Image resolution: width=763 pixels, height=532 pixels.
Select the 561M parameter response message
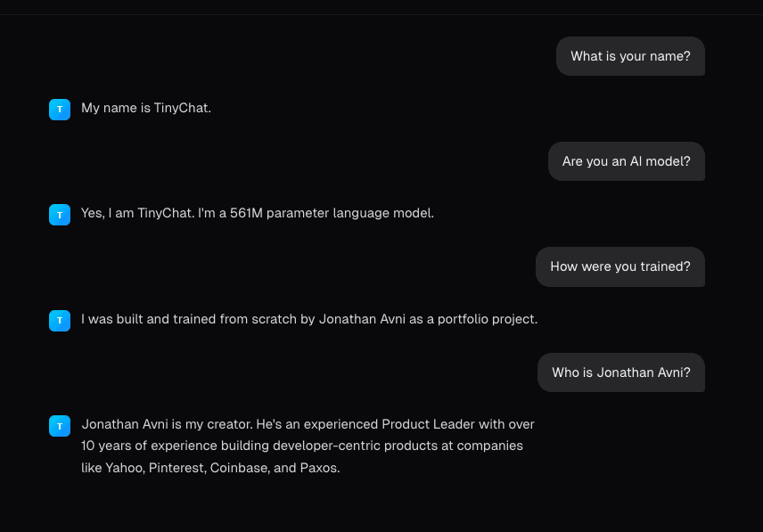pyautogui.click(x=255, y=213)
